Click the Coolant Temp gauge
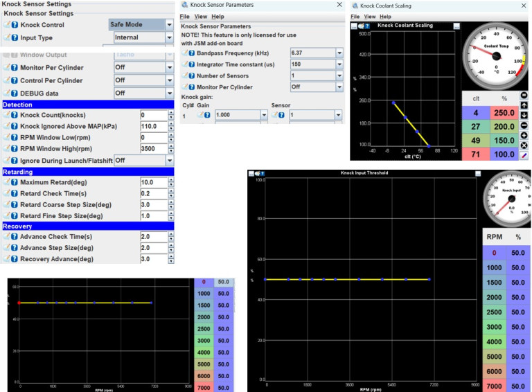532x392 pixels. pyautogui.click(x=495, y=55)
